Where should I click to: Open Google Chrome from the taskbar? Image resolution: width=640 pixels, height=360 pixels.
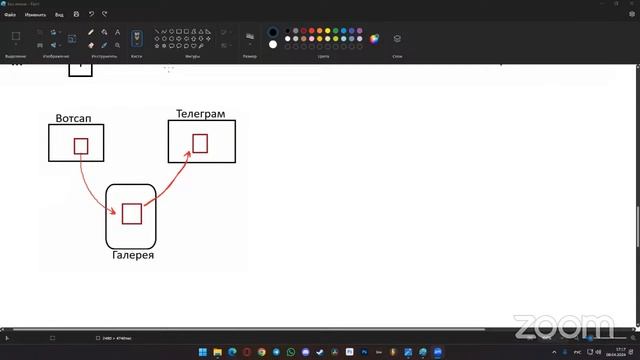point(262,352)
